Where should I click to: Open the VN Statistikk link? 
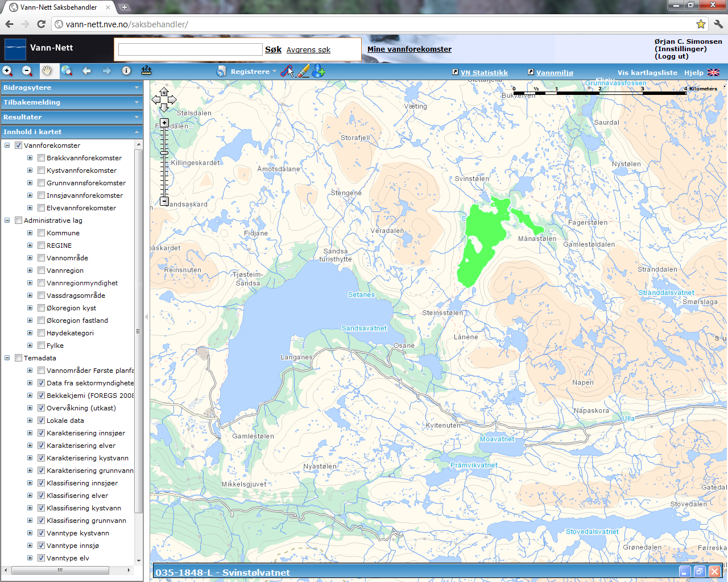[x=484, y=73]
